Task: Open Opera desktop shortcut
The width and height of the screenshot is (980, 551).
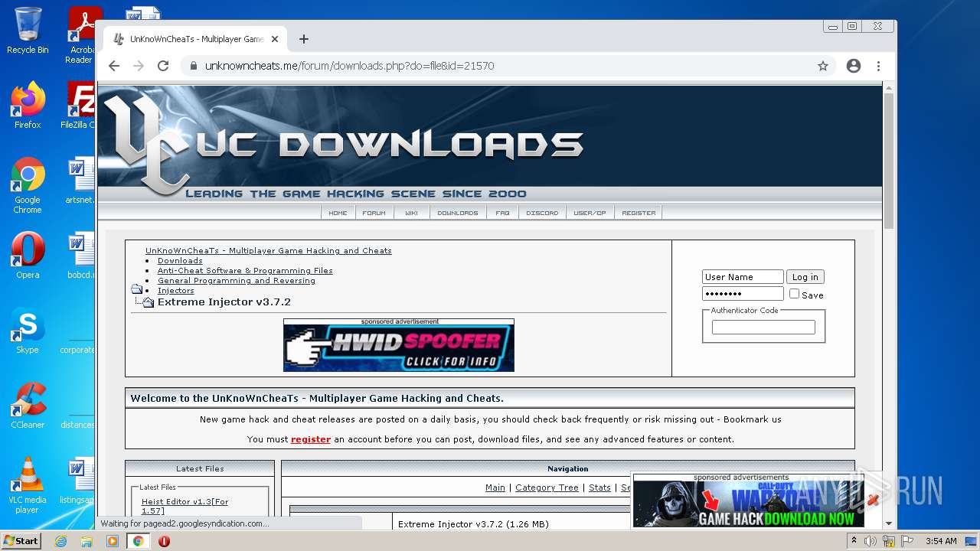Action: 28,256
